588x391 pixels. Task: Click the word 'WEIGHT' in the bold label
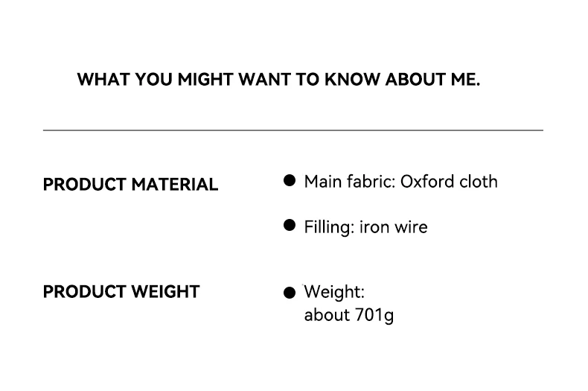click(165, 292)
